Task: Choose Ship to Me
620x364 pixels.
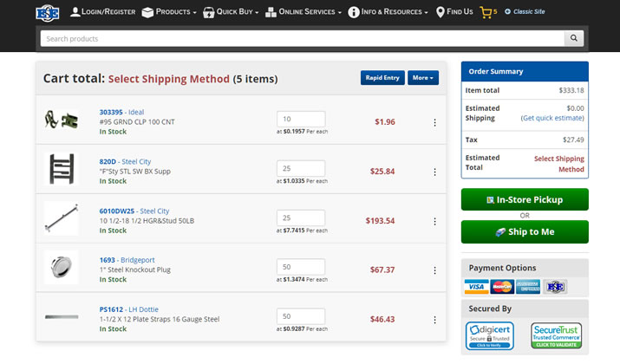Action: point(525,232)
